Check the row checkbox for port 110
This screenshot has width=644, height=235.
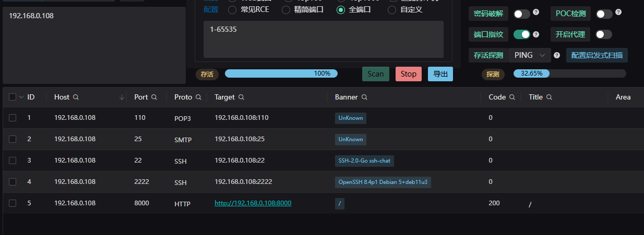pos(13,118)
